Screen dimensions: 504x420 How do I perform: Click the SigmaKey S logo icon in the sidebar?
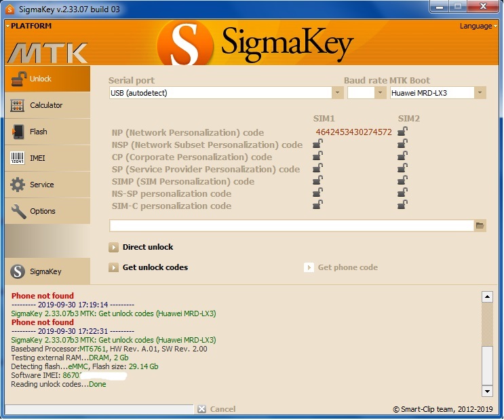[18, 271]
